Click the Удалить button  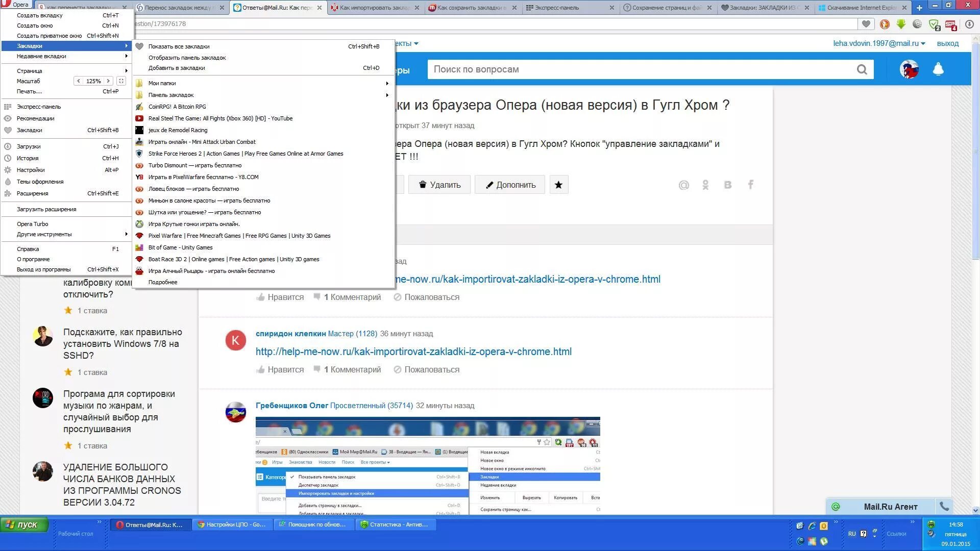pos(439,185)
